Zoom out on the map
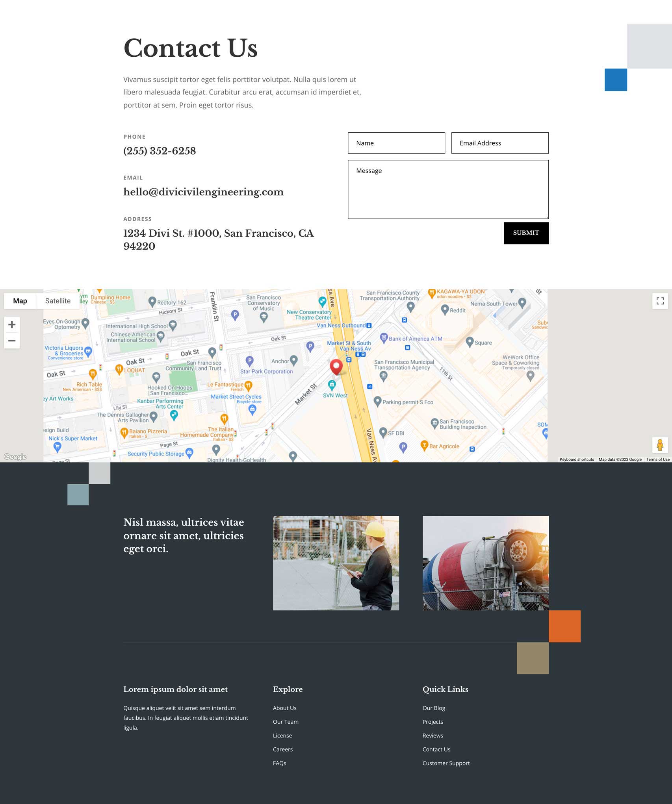Image resolution: width=672 pixels, height=804 pixels. tap(12, 340)
